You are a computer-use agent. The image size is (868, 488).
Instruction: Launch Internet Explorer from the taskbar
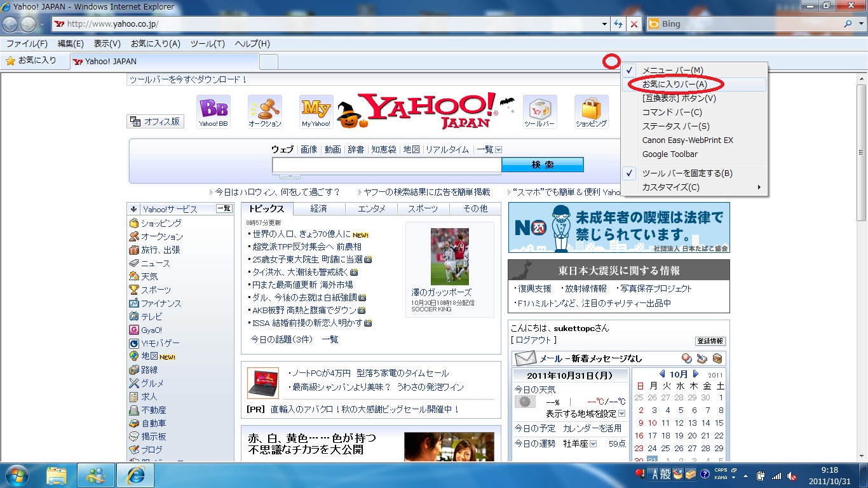click(x=136, y=475)
